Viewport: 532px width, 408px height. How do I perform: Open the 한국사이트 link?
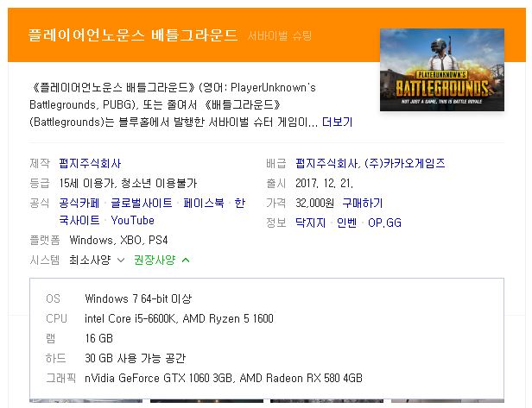point(152,212)
